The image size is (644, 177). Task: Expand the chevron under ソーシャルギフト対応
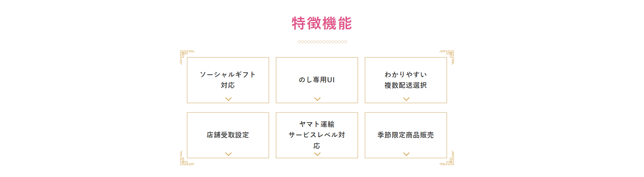click(x=228, y=99)
